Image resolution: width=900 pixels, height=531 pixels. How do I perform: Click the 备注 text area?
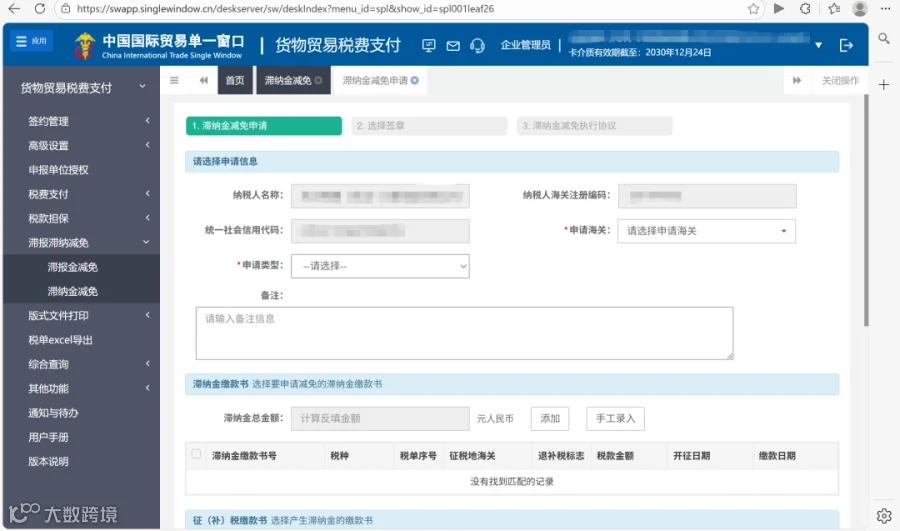464,334
